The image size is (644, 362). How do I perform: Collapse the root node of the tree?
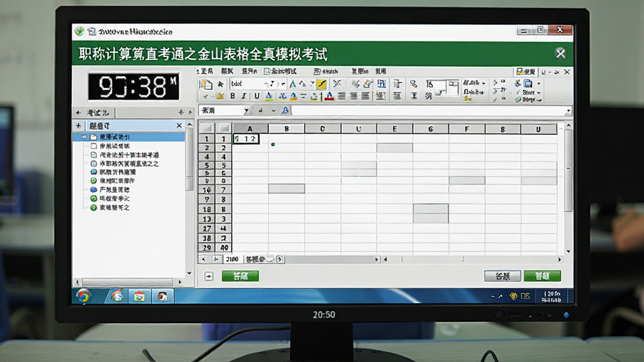coord(84,136)
